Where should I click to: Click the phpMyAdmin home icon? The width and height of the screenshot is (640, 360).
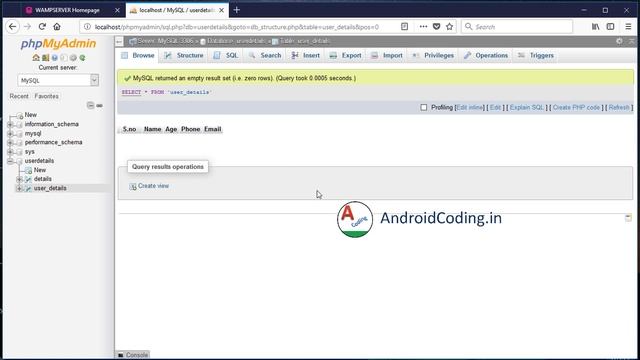(x=36, y=58)
